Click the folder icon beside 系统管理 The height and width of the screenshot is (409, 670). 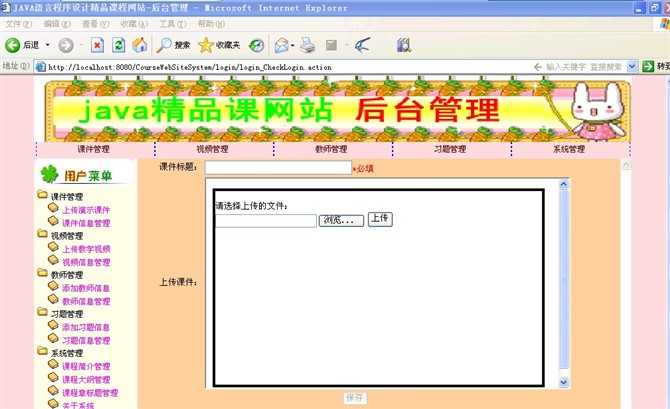[x=42, y=351]
